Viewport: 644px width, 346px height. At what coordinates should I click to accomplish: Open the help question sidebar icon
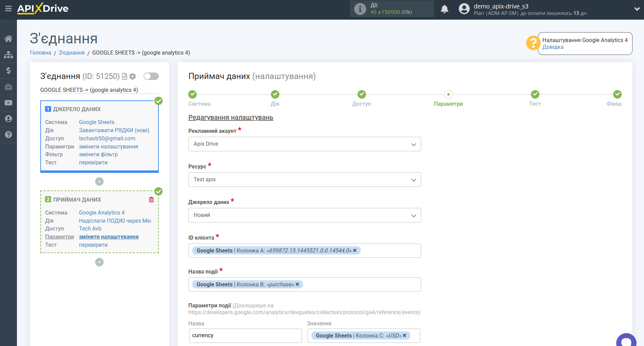[x=8, y=135]
